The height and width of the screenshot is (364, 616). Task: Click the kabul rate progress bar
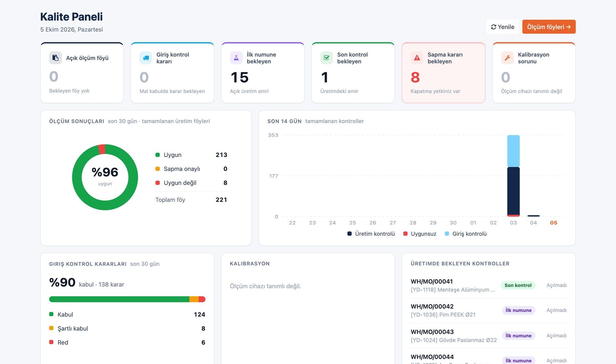pos(127,299)
